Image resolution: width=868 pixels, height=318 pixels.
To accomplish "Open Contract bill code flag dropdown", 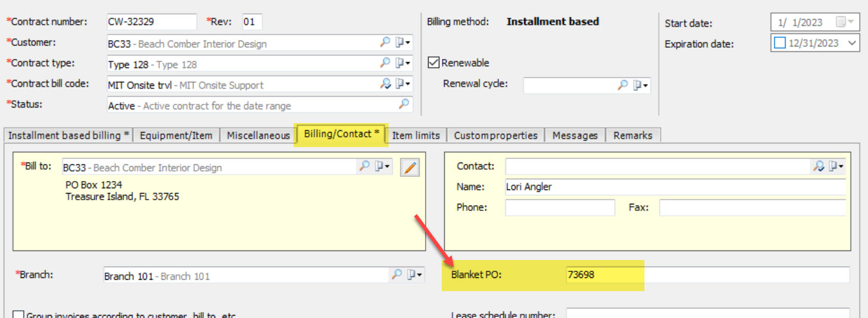I will point(404,84).
